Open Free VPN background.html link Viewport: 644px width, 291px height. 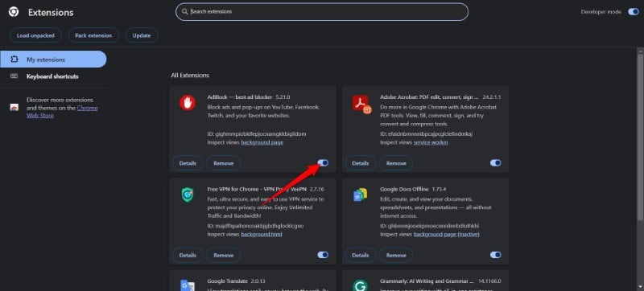[x=261, y=235]
